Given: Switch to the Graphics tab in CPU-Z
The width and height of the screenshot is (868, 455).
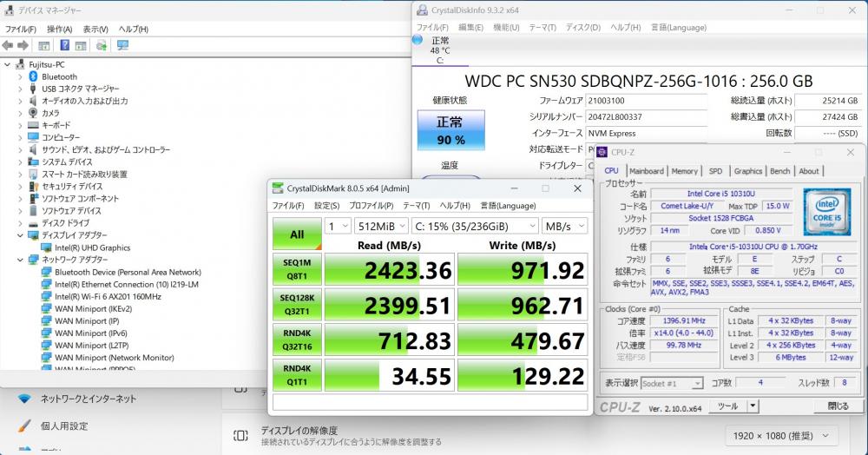Looking at the screenshot, I should (748, 171).
